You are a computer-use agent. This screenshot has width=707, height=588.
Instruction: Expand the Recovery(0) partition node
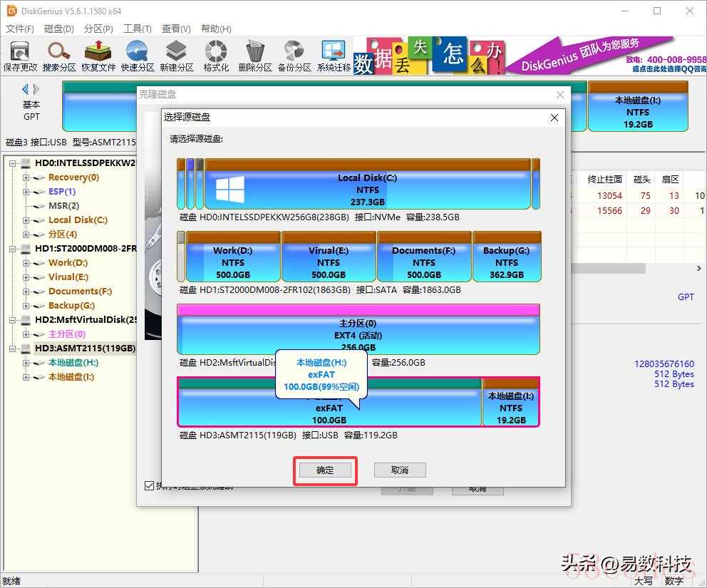(26, 177)
